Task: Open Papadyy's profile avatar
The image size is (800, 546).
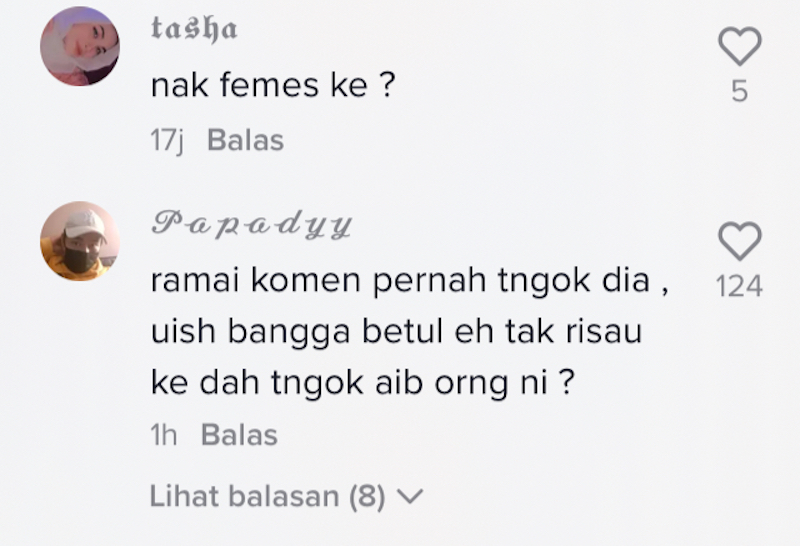Action: click(80, 241)
